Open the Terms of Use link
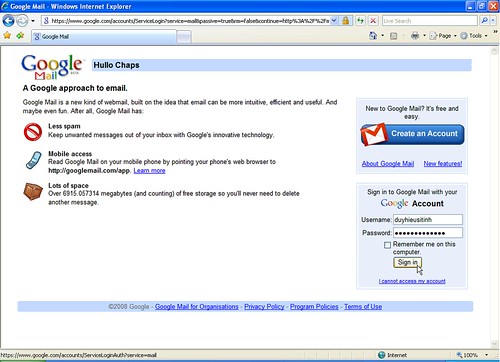Screen dimensions: 500x362 click(x=363, y=307)
